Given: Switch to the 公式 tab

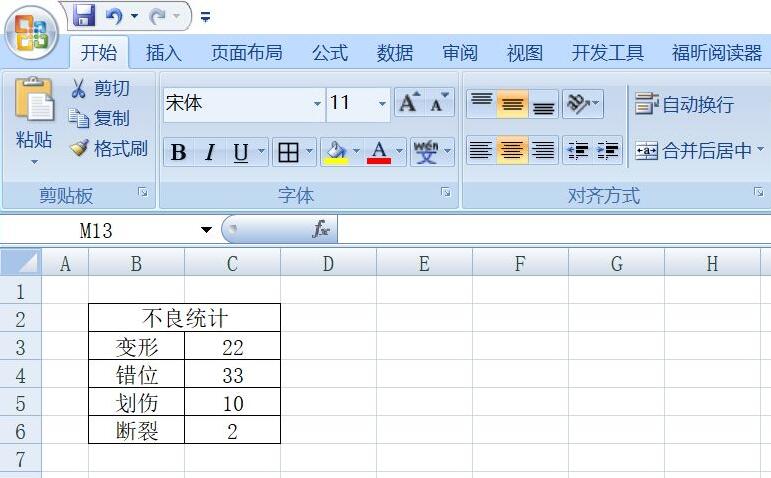Looking at the screenshot, I should (330, 52).
